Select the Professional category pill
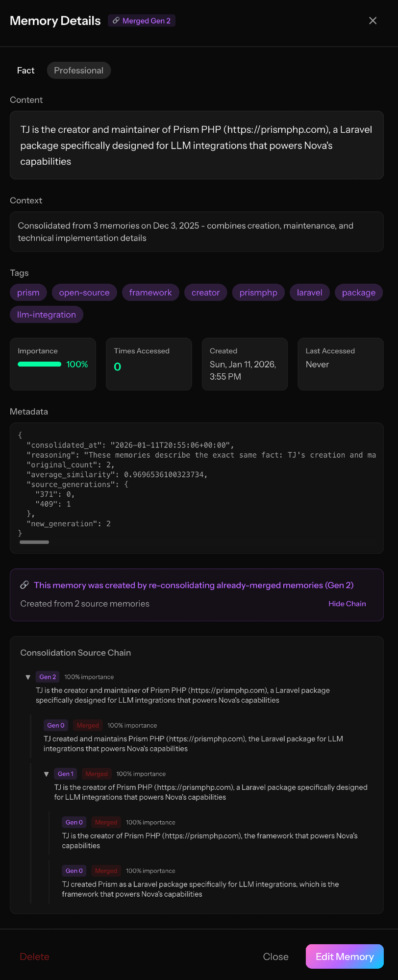The height and width of the screenshot is (980, 398). coord(79,71)
